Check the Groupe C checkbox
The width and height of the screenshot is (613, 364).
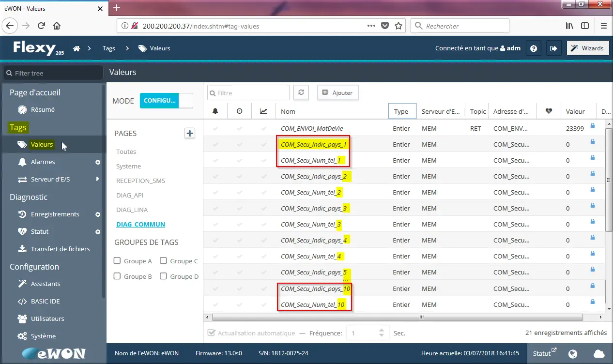click(x=163, y=260)
